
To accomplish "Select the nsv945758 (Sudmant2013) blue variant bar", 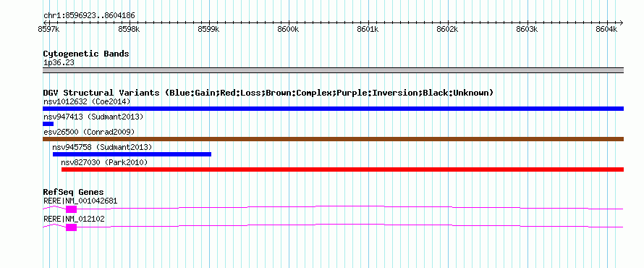I will coord(132,154).
